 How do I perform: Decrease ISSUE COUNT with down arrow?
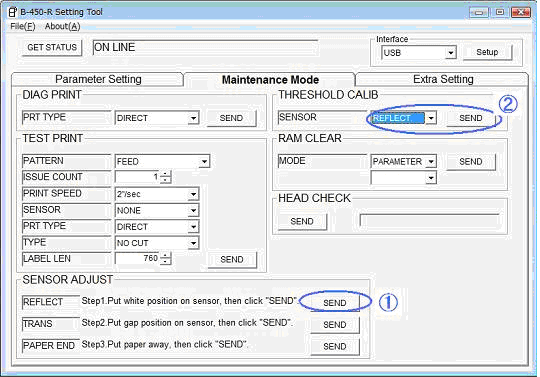pyautogui.click(x=166, y=180)
